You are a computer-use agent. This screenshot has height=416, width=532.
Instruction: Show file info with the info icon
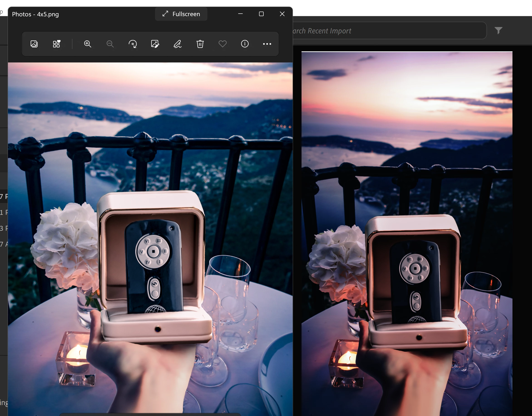pos(245,44)
